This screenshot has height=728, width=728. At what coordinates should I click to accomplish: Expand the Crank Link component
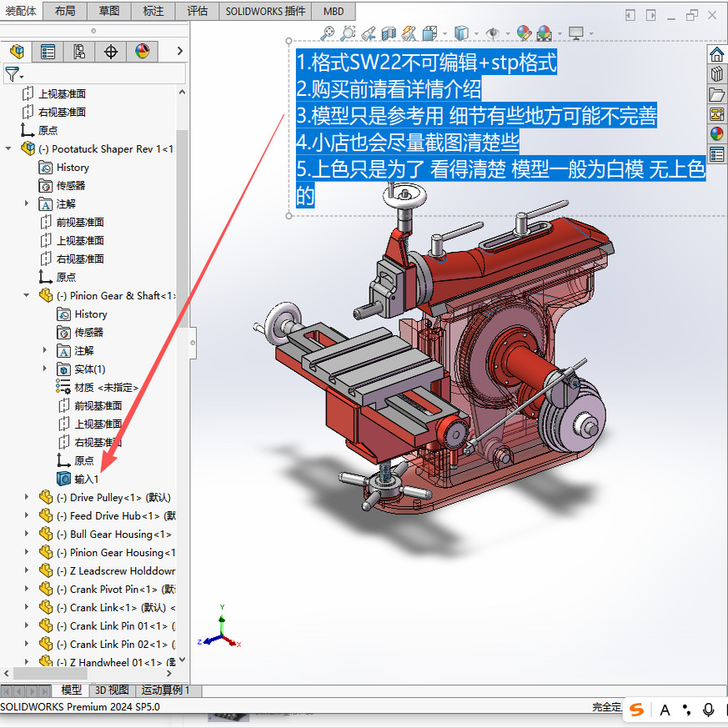27,607
